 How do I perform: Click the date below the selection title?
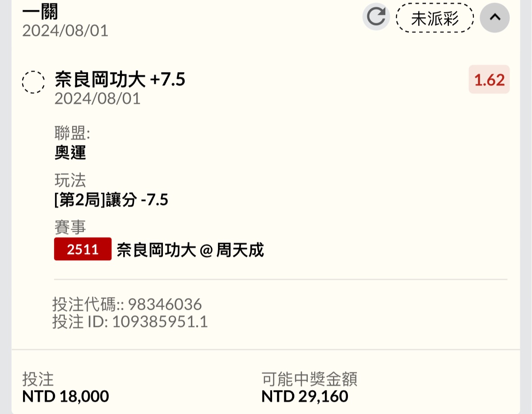[97, 98]
